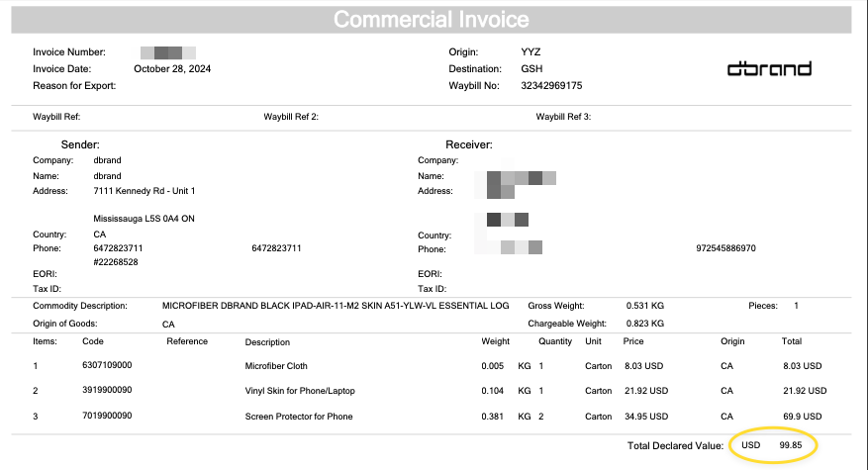The width and height of the screenshot is (868, 470).
Task: Click origin code YYZ
Action: (530, 52)
